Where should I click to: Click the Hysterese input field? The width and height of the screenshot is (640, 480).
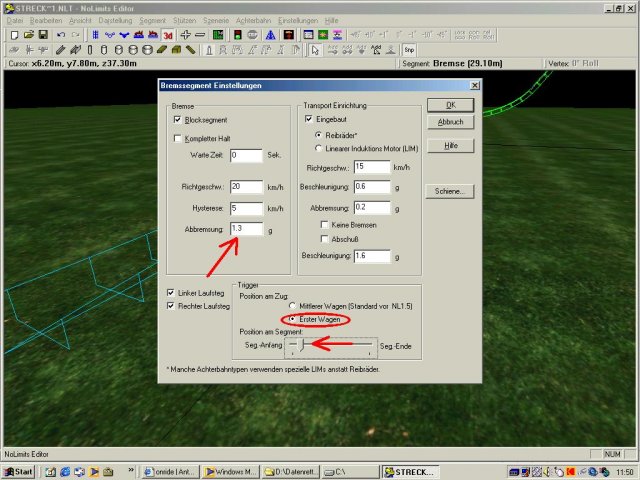pyautogui.click(x=246, y=208)
